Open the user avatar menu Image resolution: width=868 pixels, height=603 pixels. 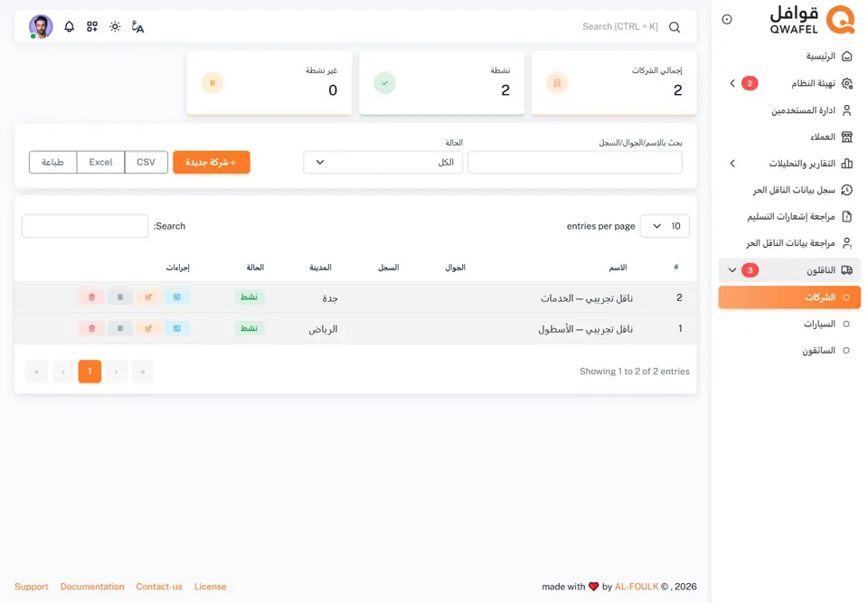[x=41, y=26]
